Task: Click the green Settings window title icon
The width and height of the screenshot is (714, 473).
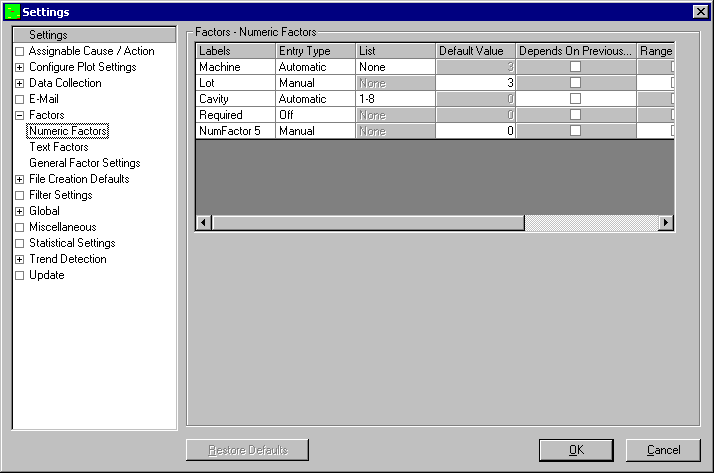Action: tap(12, 12)
